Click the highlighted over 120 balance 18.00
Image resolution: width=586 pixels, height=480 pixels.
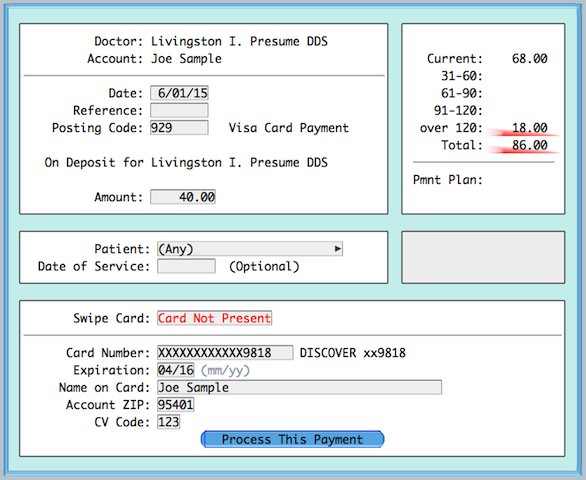click(529, 128)
